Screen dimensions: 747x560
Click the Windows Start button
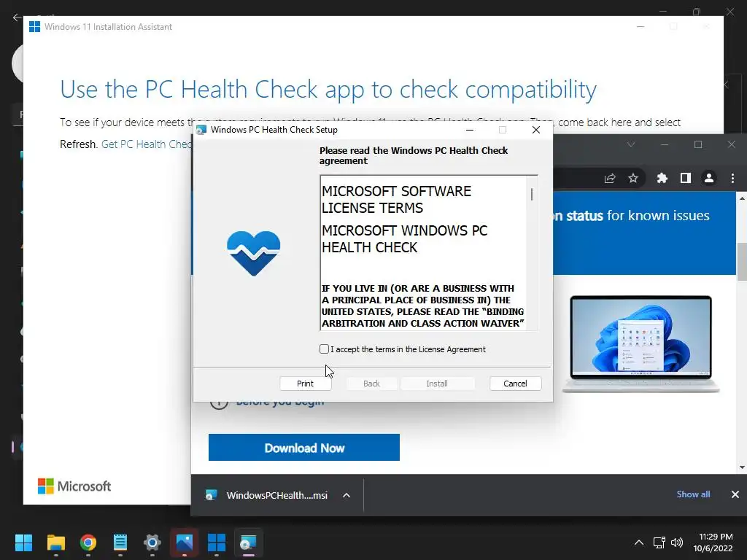coord(23,542)
